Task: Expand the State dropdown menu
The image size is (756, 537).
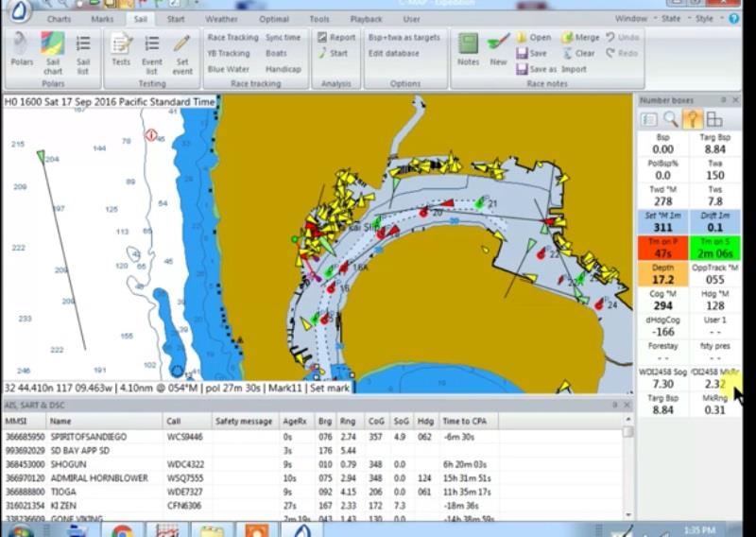Action: tap(675, 19)
